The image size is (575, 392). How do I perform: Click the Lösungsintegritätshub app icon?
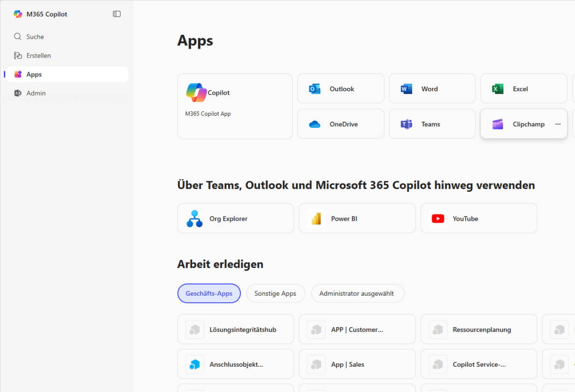[x=194, y=330]
